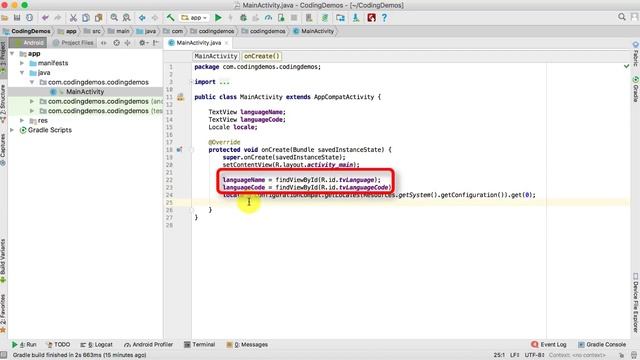
Task: Click the Open folder toolbar icon
Action: point(4,18)
